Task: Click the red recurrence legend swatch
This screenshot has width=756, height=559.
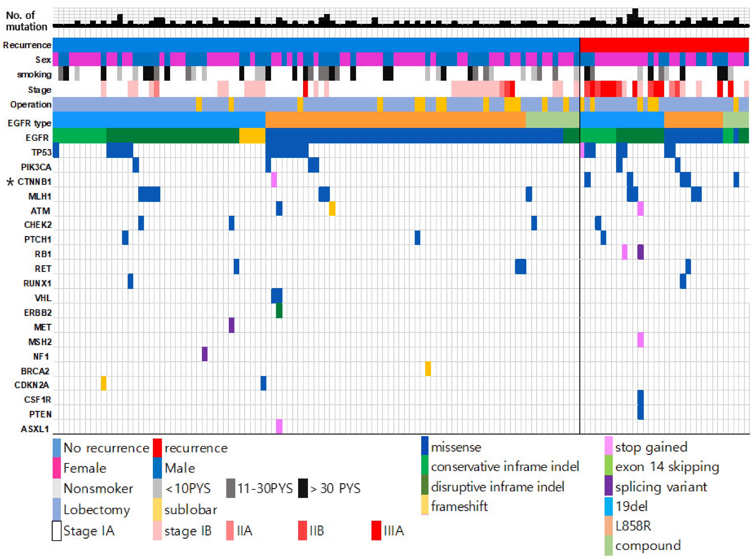Action: (157, 448)
